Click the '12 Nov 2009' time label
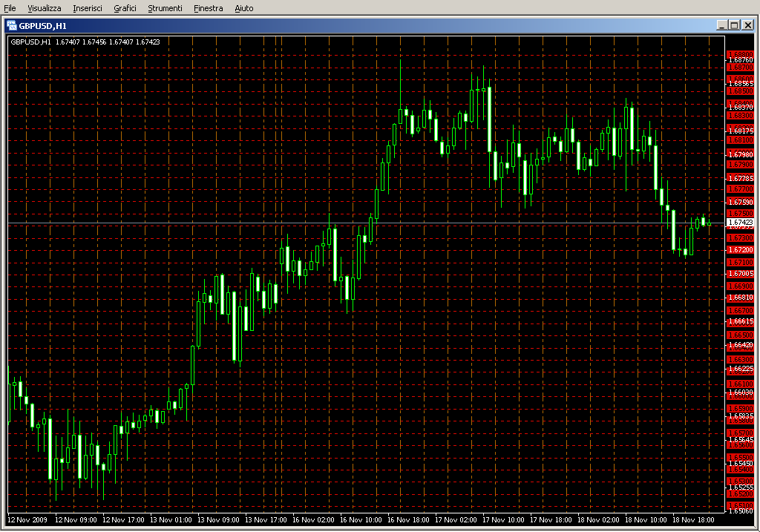The height and width of the screenshot is (532, 760). tap(27, 519)
